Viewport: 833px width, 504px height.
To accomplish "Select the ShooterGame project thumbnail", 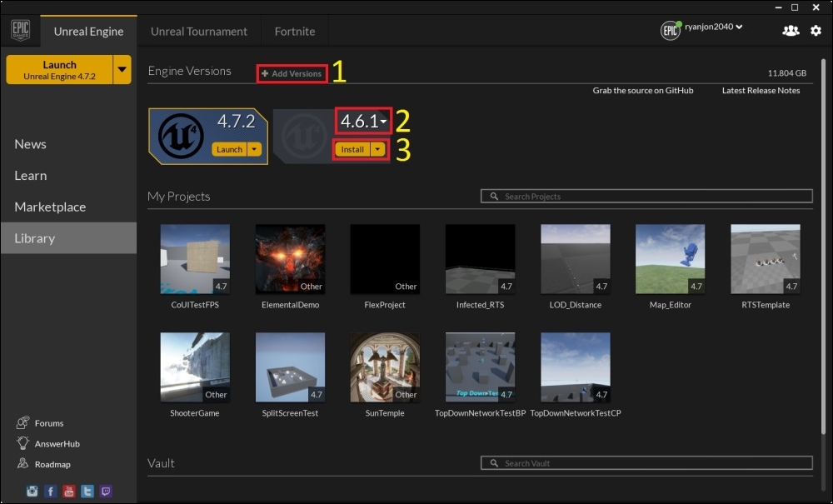I will (x=195, y=367).
